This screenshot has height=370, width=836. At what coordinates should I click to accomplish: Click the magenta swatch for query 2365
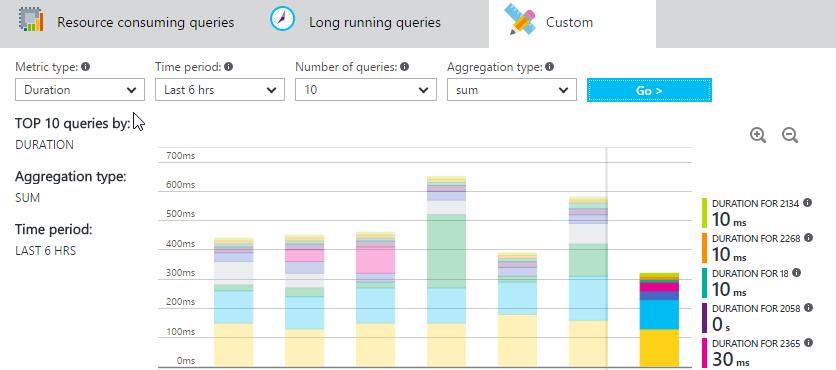click(x=704, y=353)
